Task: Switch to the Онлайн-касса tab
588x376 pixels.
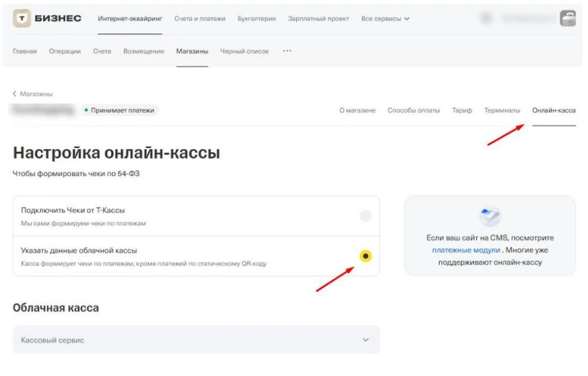Action: (x=553, y=110)
